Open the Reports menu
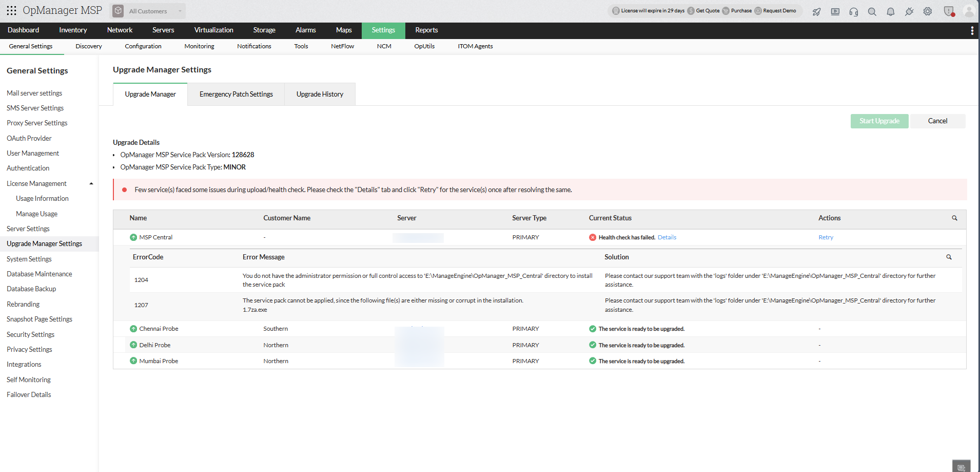980x472 pixels. (426, 30)
